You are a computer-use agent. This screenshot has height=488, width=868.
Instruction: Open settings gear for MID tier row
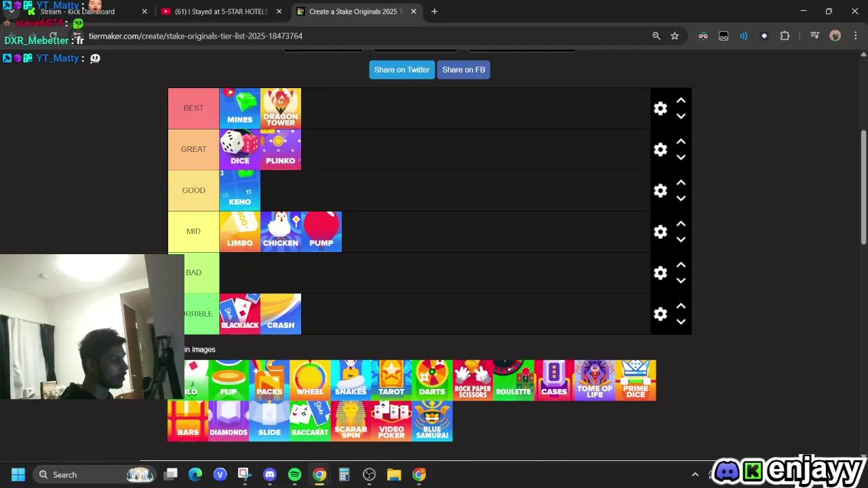tap(660, 232)
